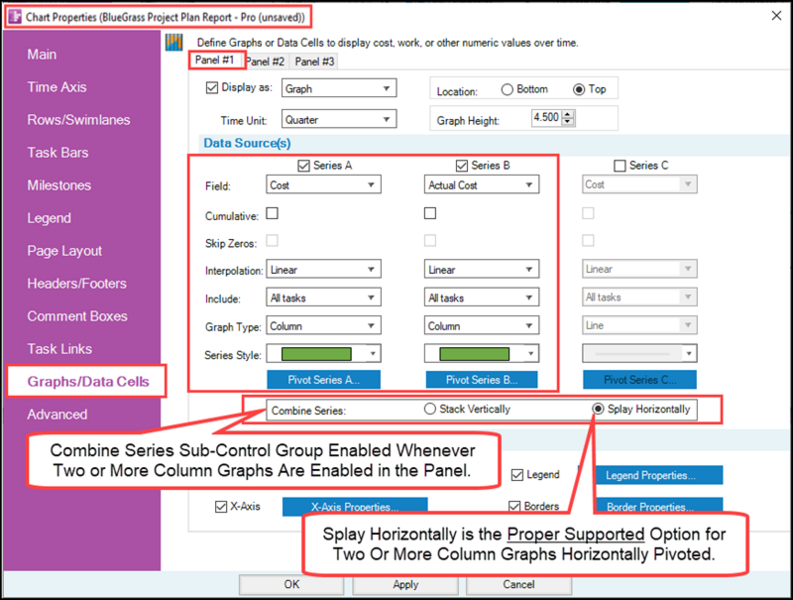Viewport: 793px width, 600px height.
Task: Toggle the Borders checkbox
Action: pyautogui.click(x=514, y=506)
